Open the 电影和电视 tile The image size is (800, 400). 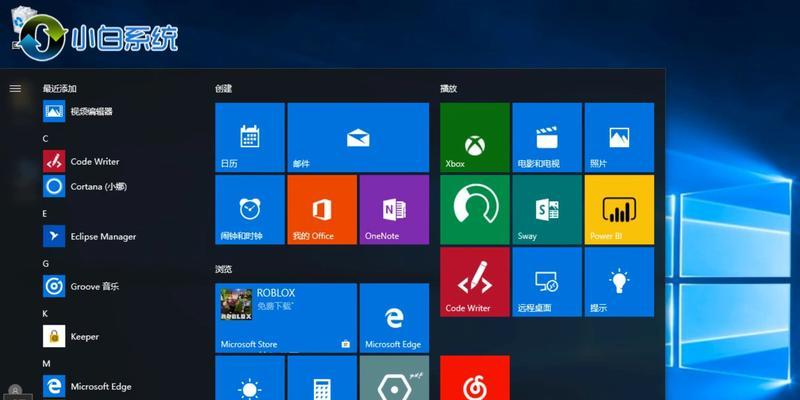point(547,138)
